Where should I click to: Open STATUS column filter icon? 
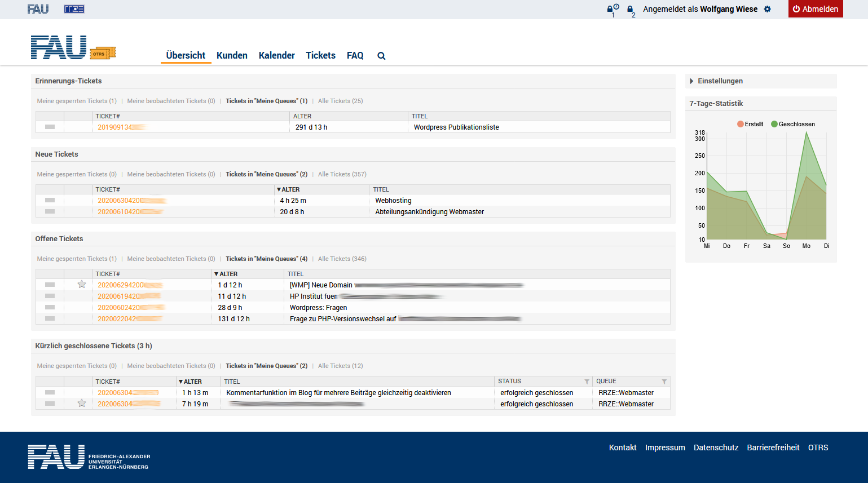(x=587, y=382)
